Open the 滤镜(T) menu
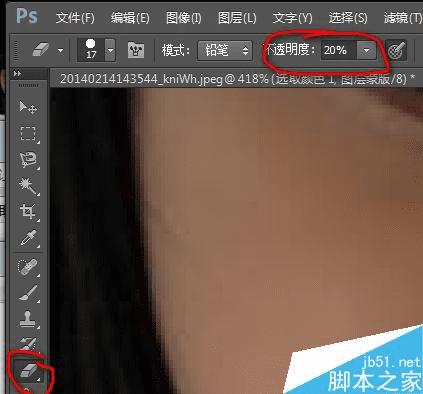The height and width of the screenshot is (394, 423). [x=403, y=18]
